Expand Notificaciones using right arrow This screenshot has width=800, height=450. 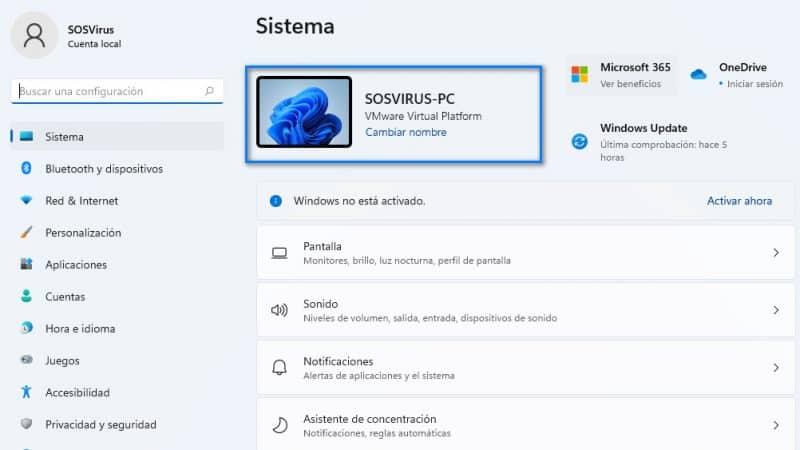pos(776,368)
